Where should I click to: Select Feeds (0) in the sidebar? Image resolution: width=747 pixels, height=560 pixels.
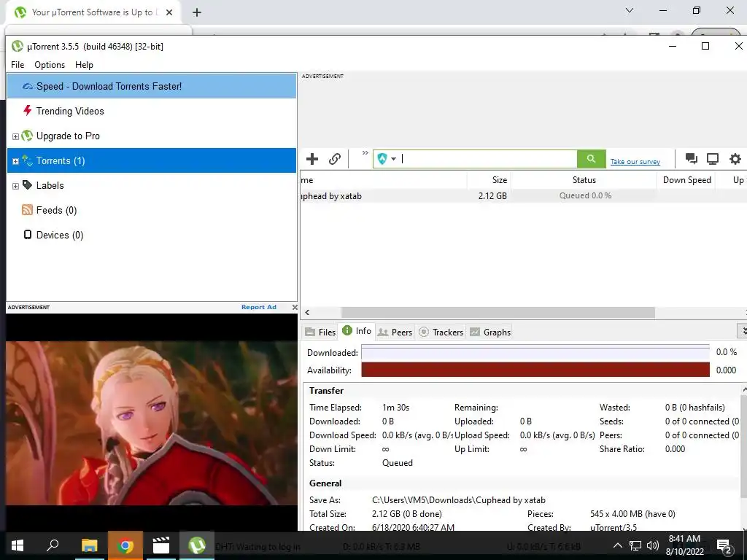click(x=152, y=210)
